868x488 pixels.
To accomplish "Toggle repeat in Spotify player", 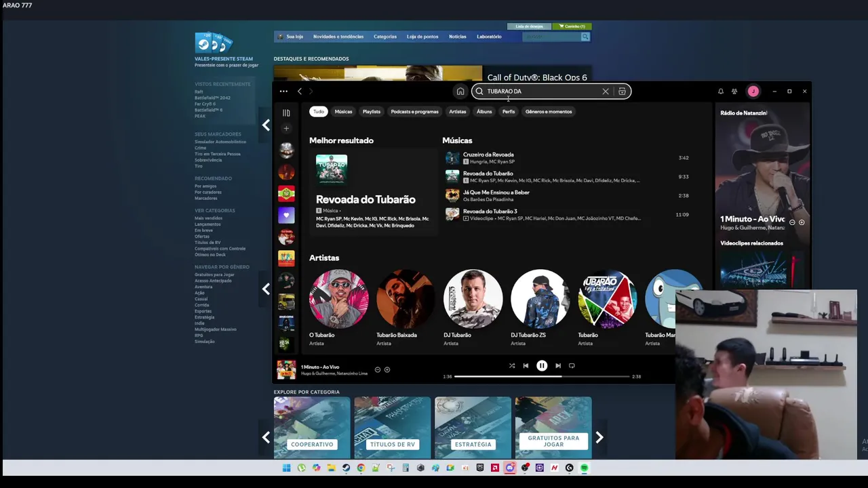I will click(572, 365).
